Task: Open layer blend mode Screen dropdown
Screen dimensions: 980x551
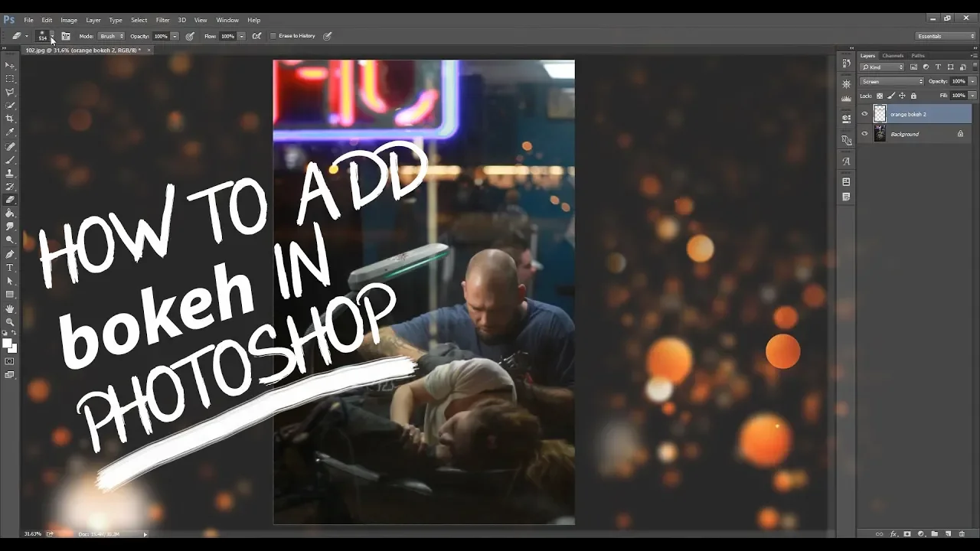Action: click(x=892, y=81)
